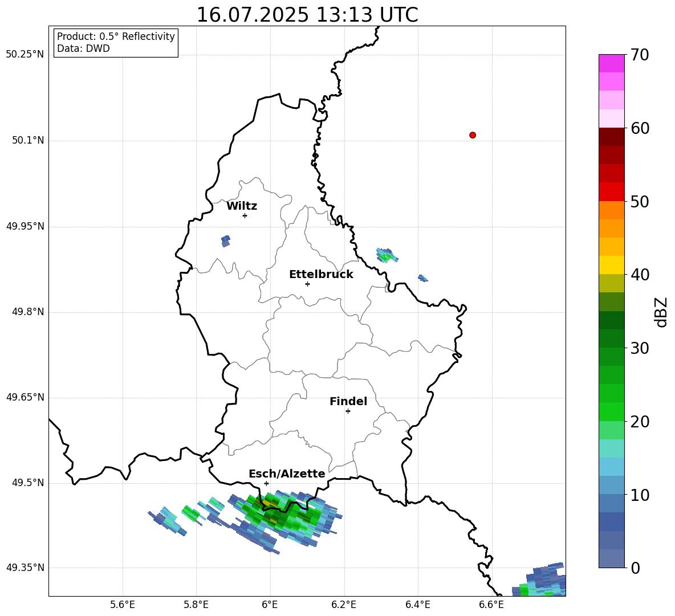Click the 6.6°E longitude tick label
This screenshot has width=675, height=616.
[x=491, y=605]
